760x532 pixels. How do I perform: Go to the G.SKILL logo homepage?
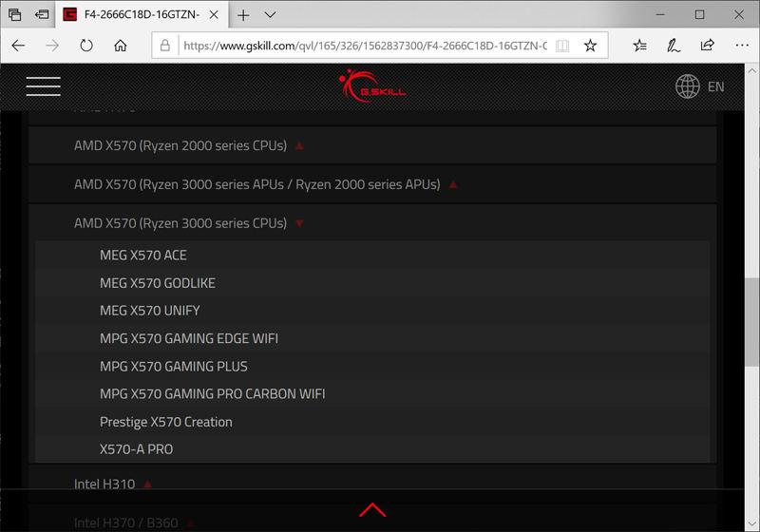(372, 85)
